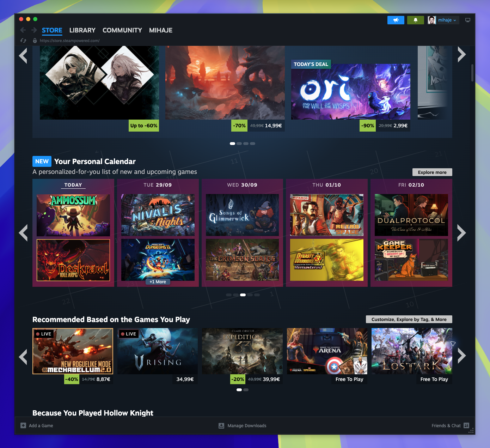Image resolution: width=490 pixels, height=448 pixels.
Task: Switch to the STORE tab
Action: click(52, 30)
